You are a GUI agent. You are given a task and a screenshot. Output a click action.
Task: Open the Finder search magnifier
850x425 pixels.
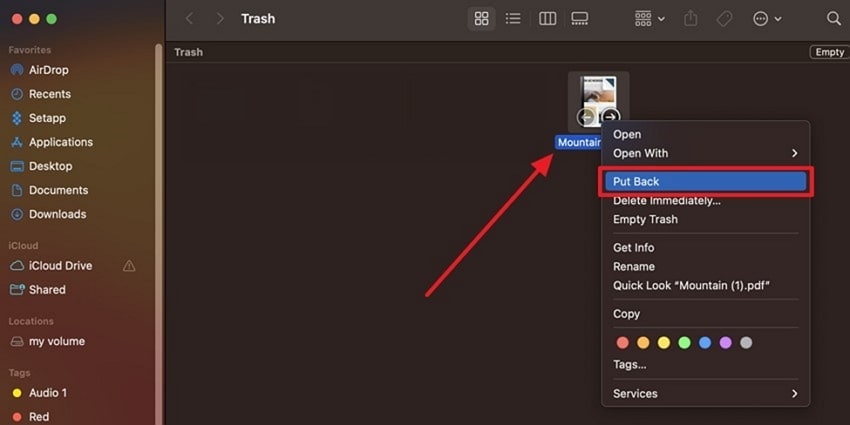[x=834, y=19]
